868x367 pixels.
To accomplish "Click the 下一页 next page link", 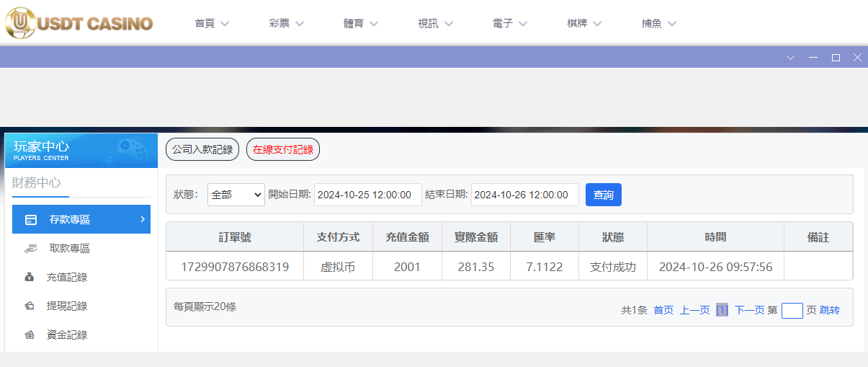I will [x=749, y=310].
